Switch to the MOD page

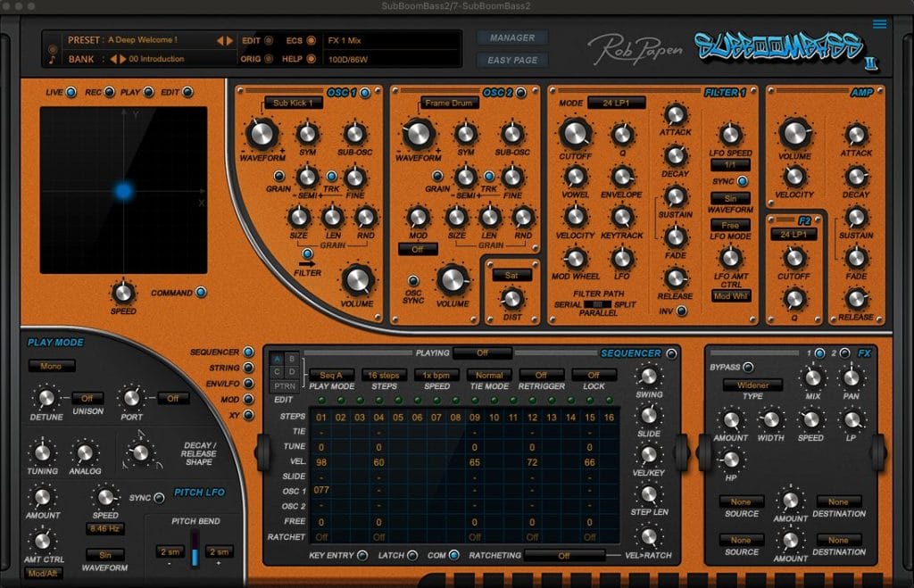click(x=248, y=399)
